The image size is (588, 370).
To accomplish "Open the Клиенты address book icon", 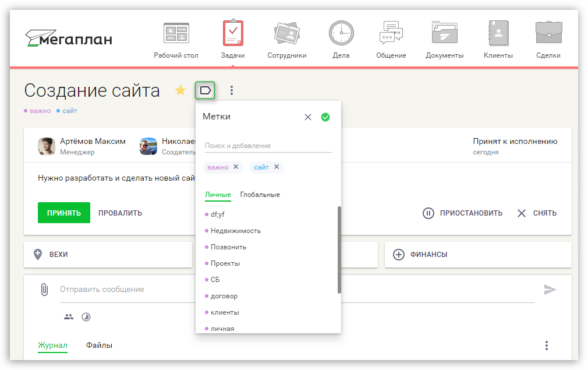I will click(x=498, y=33).
